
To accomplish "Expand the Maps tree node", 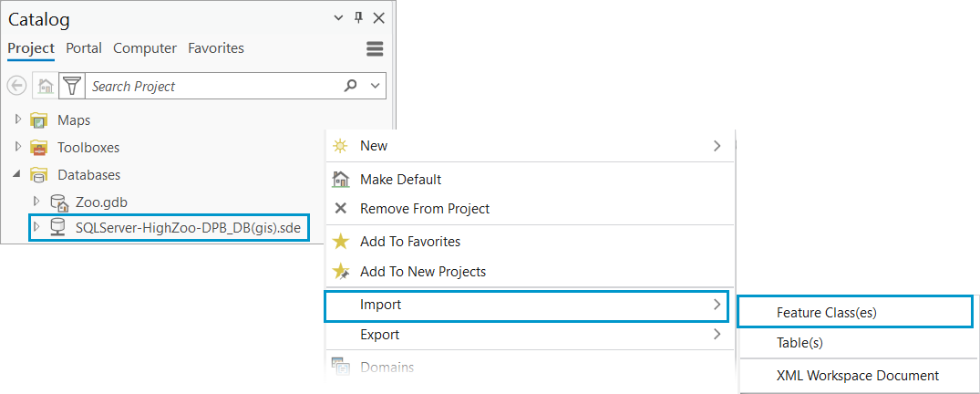I will point(17,119).
